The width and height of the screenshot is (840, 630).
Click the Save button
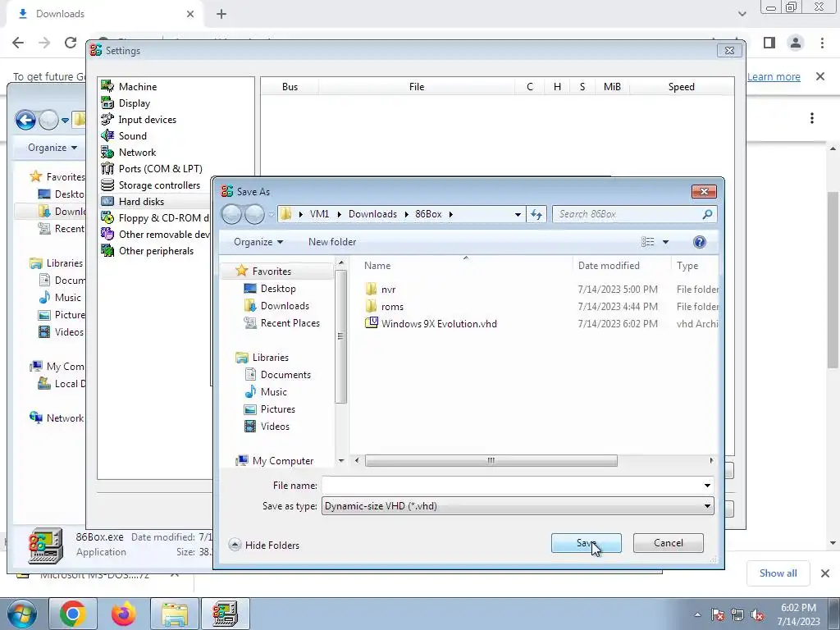click(586, 543)
